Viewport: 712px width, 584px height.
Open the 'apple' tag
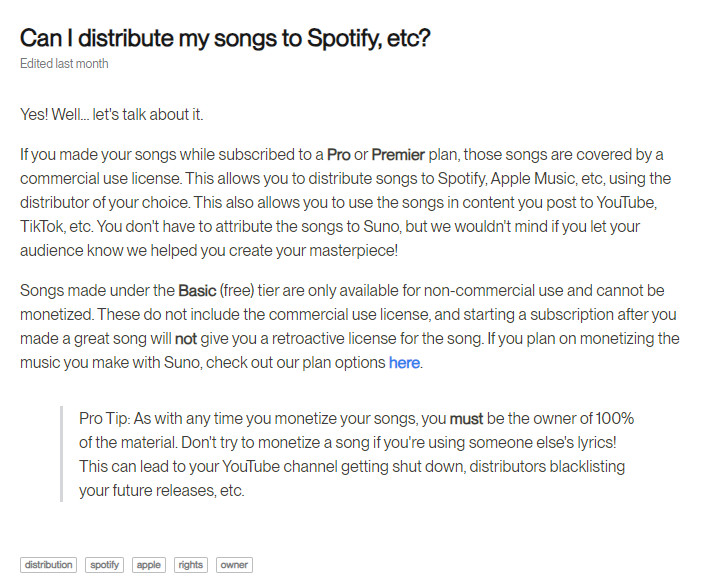148,565
